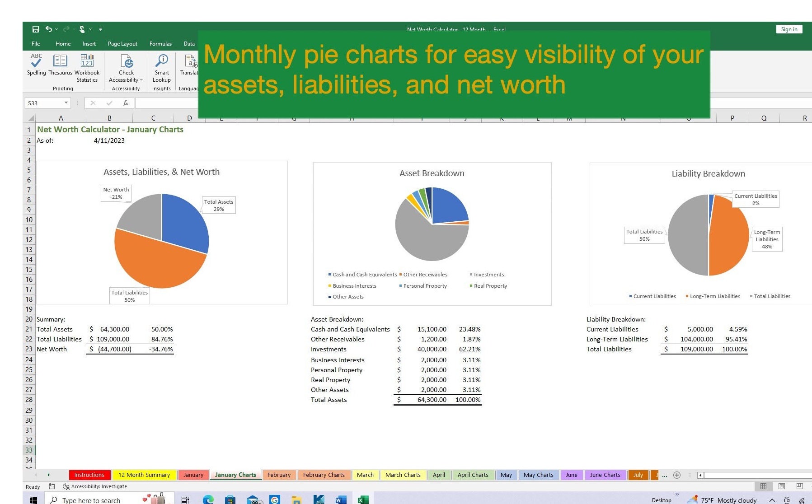812x504 pixels.
Task: Open Word from the taskbar
Action: [341, 500]
